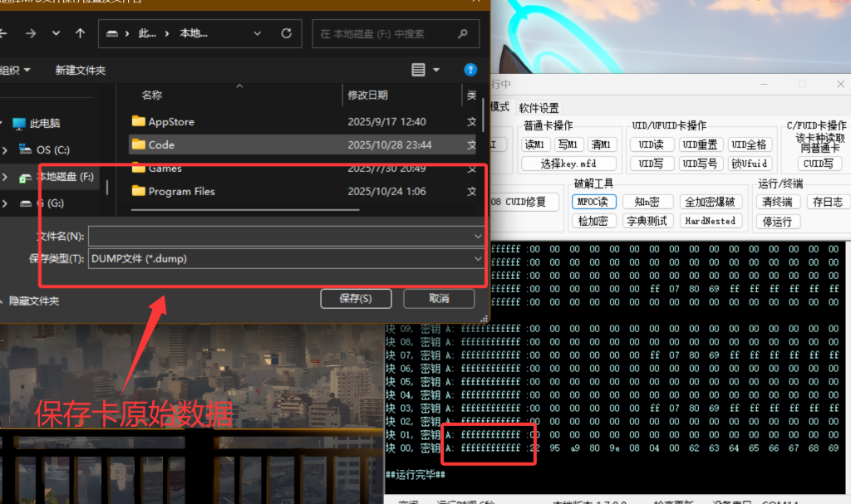851x504 pixels.
Task: Open the AppStore folder
Action: coord(171,122)
